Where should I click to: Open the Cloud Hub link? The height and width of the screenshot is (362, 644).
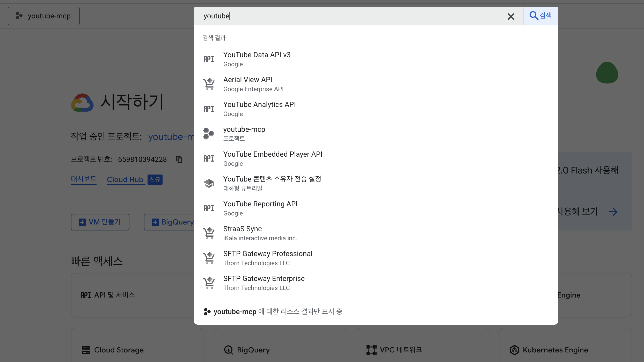tap(125, 180)
